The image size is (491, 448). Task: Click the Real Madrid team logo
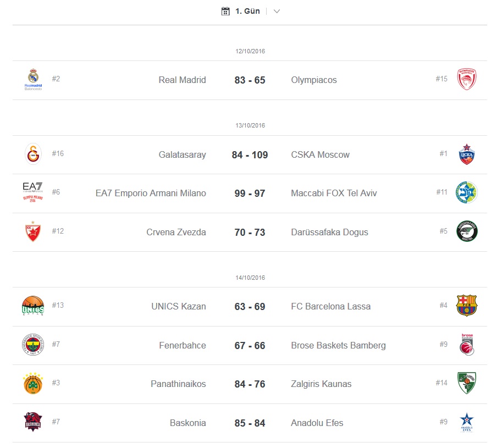(x=33, y=80)
